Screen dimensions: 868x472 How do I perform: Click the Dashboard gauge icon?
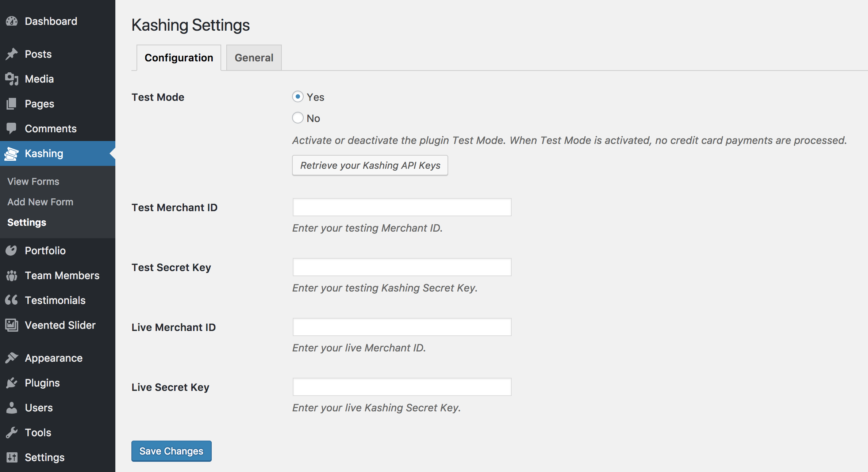click(12, 21)
